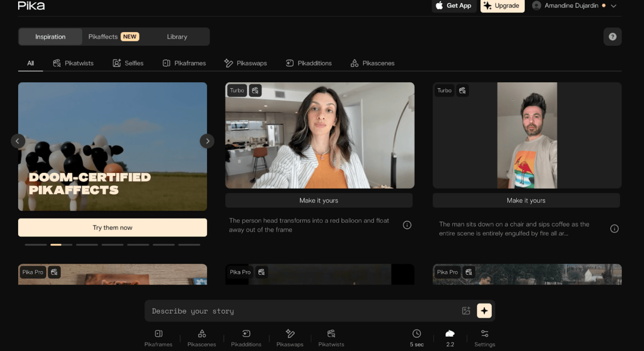Select the first carousel indicator dash
644x351 pixels.
[x=36, y=244]
